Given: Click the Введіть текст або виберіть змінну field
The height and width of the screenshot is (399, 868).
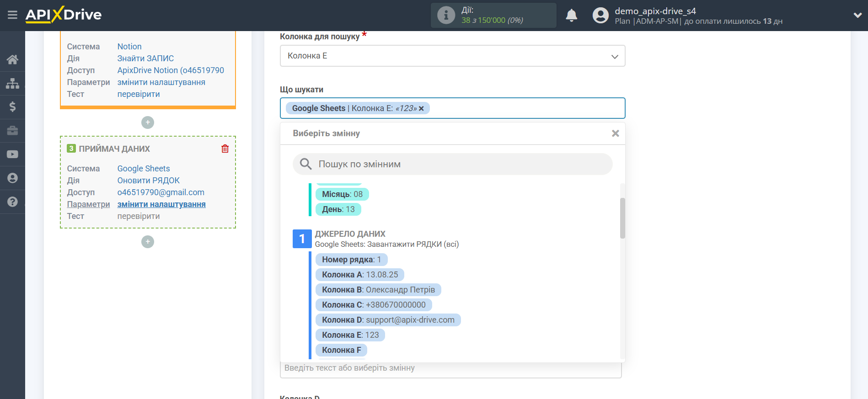Looking at the screenshot, I should coord(450,368).
